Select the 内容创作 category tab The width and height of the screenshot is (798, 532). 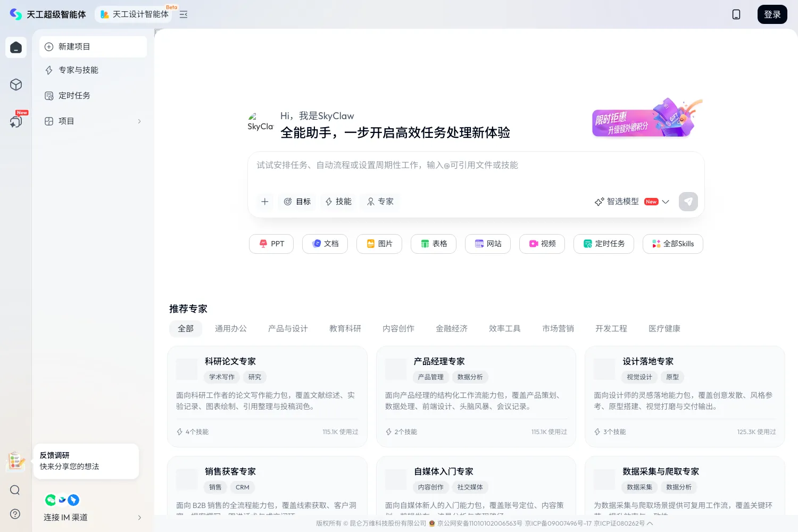tap(398, 329)
